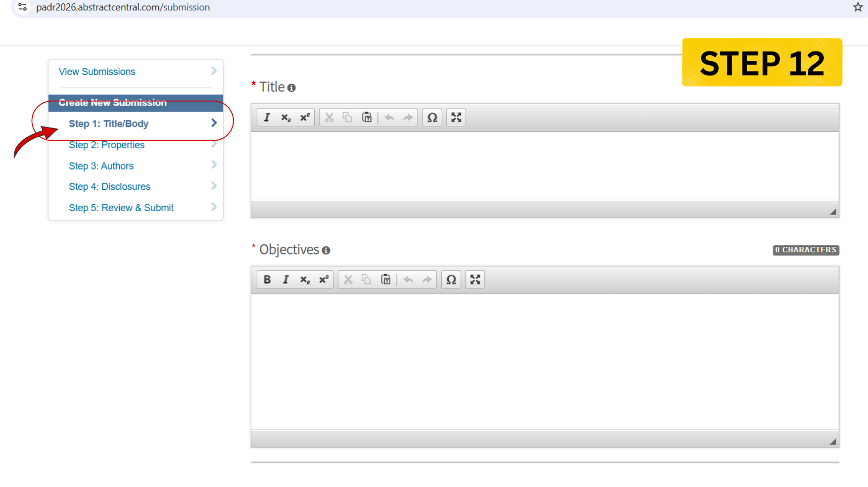Click the copy icon in the Title toolbar

[348, 118]
